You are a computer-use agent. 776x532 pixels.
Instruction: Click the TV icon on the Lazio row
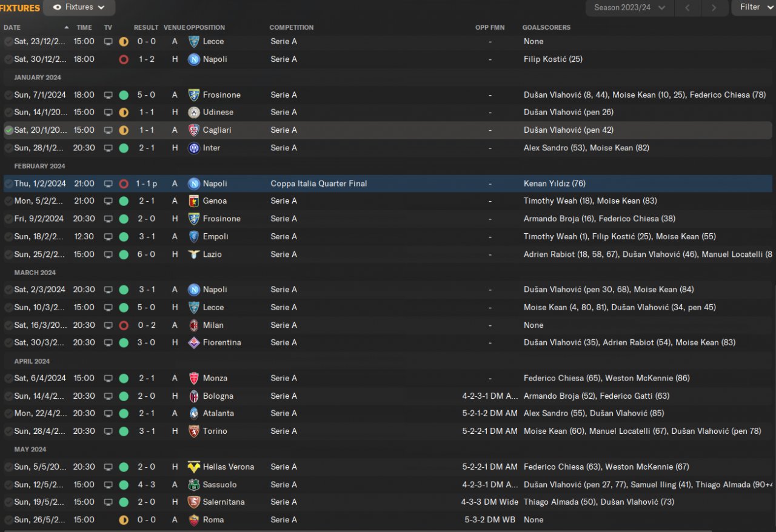109,254
